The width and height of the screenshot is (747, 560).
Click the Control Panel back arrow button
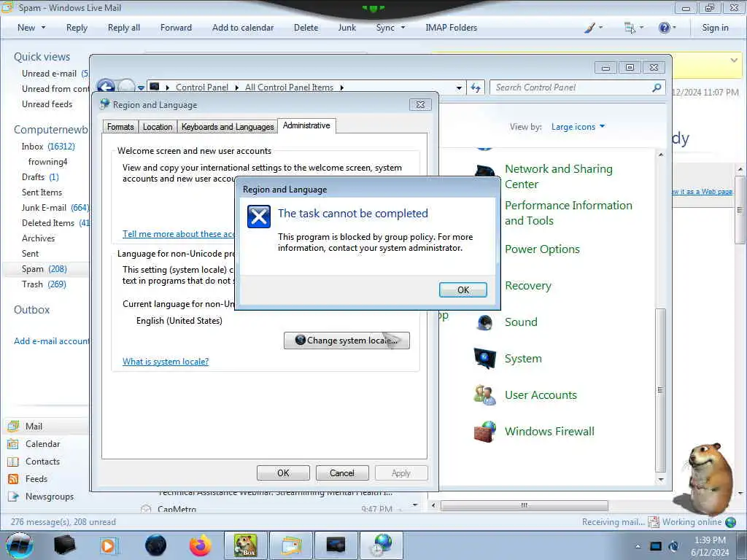(106, 87)
